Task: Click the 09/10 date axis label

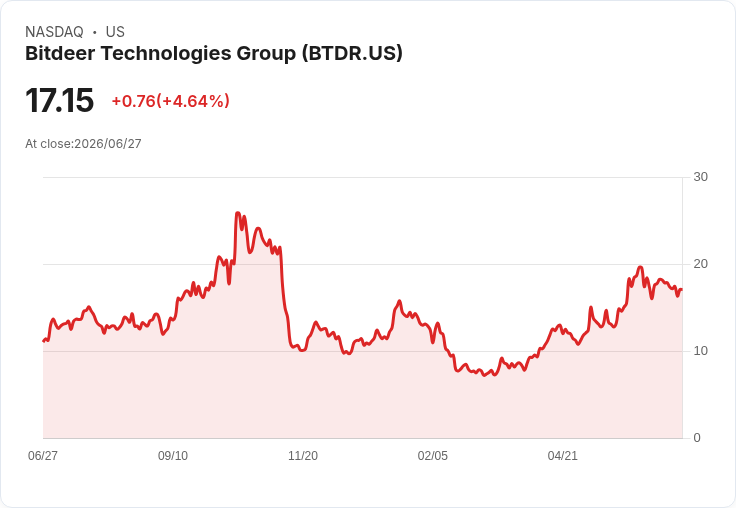Action: pos(173,455)
